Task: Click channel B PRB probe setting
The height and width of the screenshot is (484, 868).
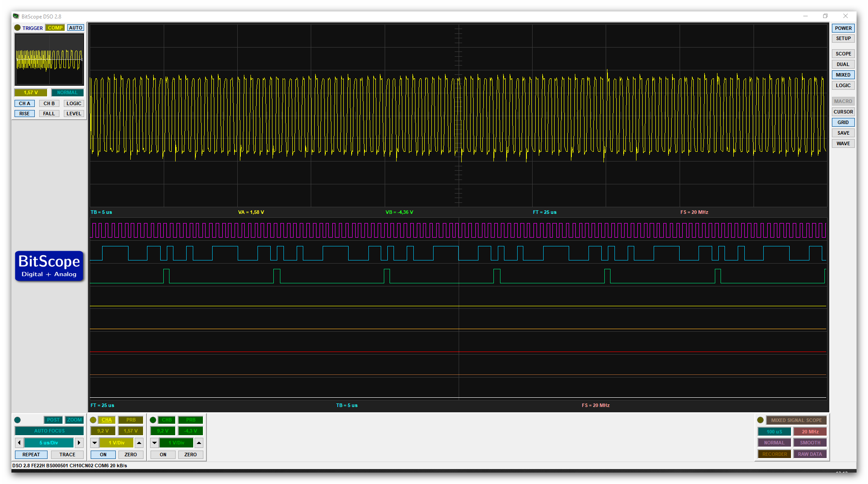Action: [191, 420]
